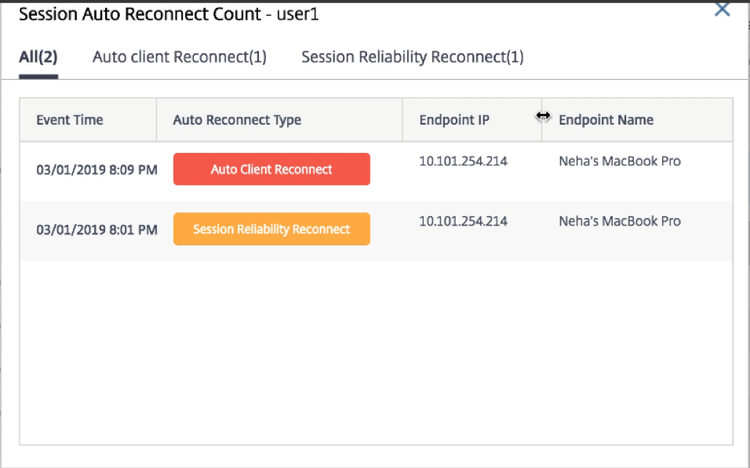
Task: Click the Endpoint Name column header
Action: point(606,120)
